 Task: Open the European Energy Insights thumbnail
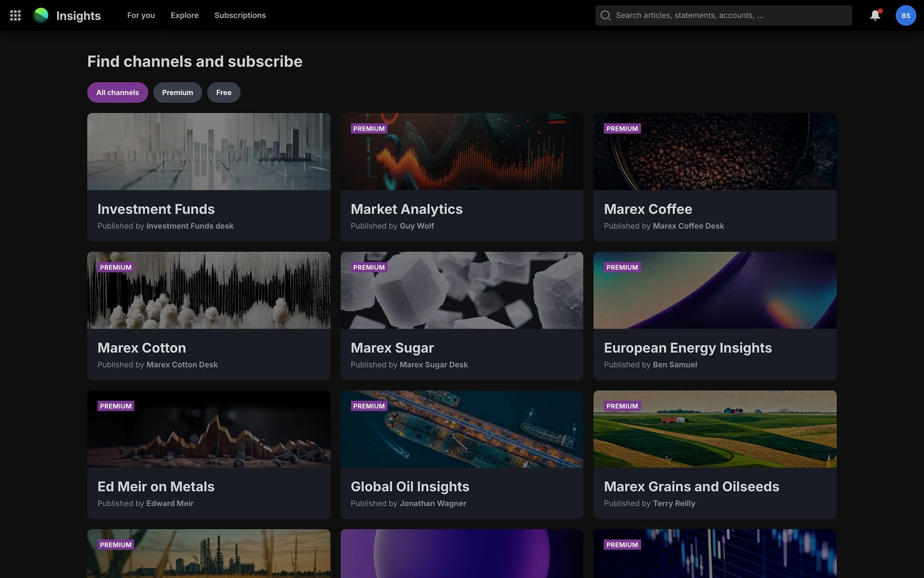pyautogui.click(x=715, y=290)
